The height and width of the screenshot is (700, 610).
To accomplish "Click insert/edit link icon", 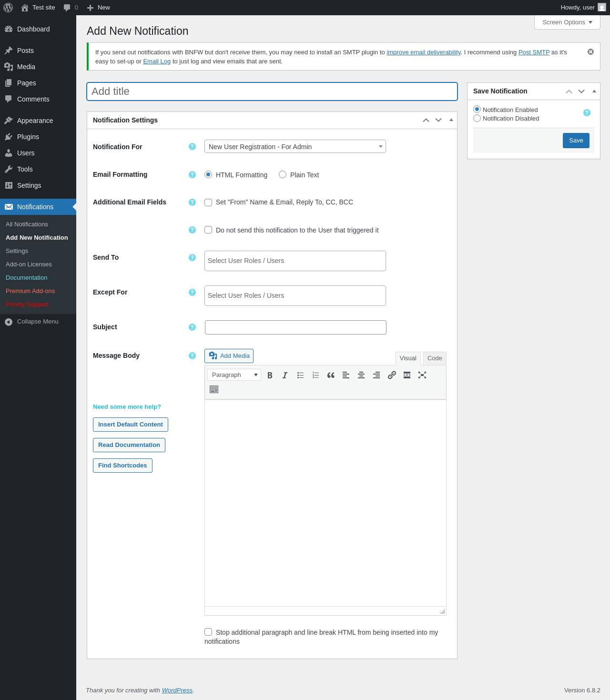I will (x=392, y=375).
